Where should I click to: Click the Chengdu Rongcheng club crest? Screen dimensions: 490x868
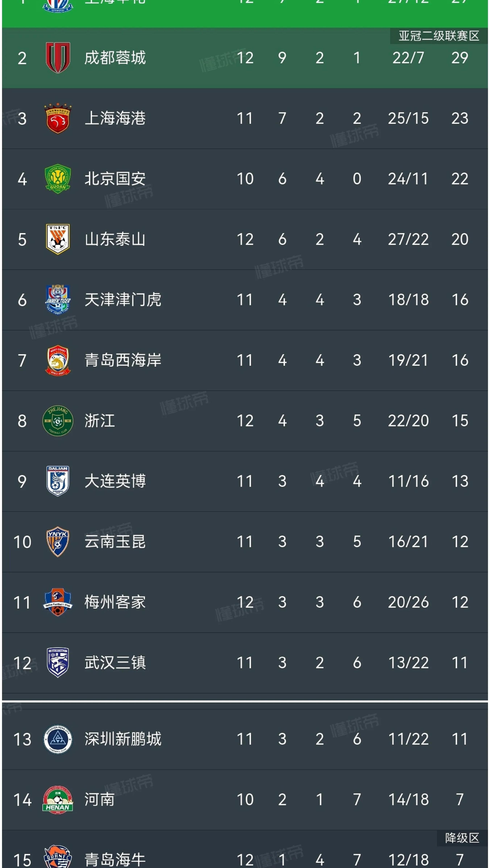tap(58, 58)
